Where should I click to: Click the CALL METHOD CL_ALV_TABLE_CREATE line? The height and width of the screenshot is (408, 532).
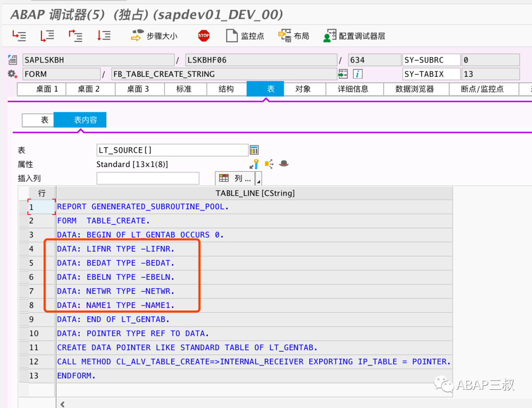click(x=254, y=362)
